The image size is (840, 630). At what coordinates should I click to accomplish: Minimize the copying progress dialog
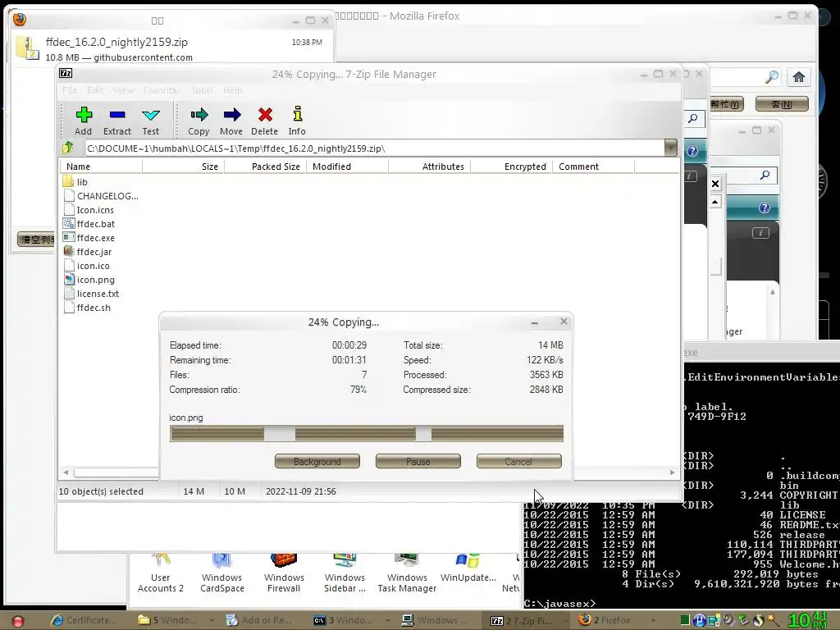tap(534, 322)
